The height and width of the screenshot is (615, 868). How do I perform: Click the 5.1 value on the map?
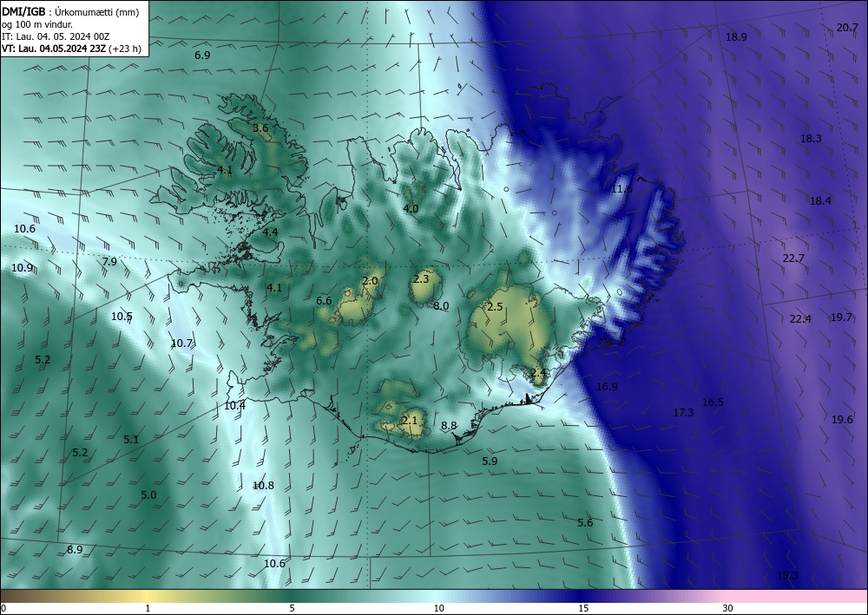coord(131,440)
